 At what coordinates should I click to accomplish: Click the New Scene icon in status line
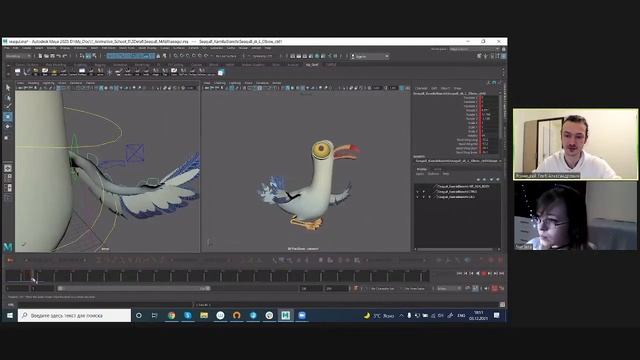(x=40, y=56)
